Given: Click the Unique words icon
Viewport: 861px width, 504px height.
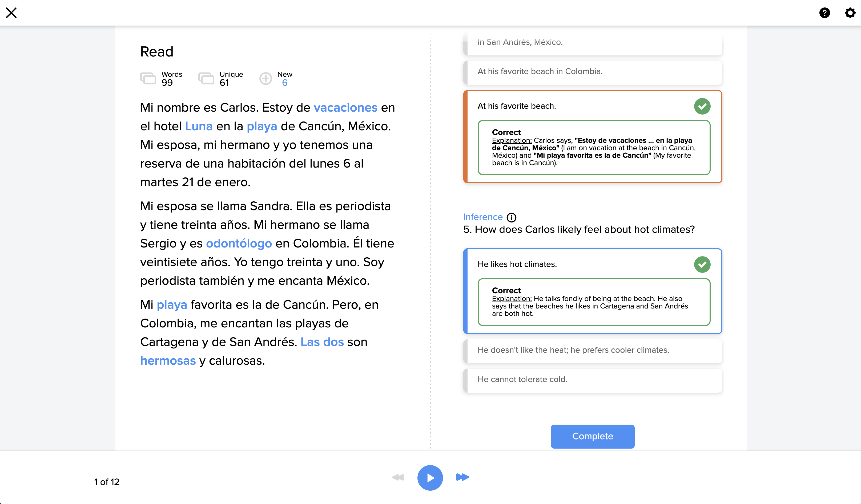Looking at the screenshot, I should pos(206,79).
